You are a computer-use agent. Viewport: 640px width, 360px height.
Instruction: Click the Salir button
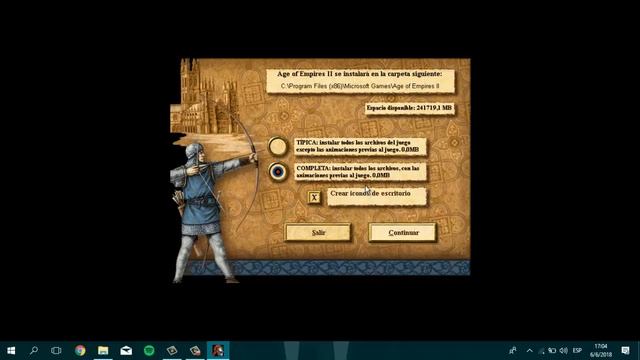(x=318, y=232)
